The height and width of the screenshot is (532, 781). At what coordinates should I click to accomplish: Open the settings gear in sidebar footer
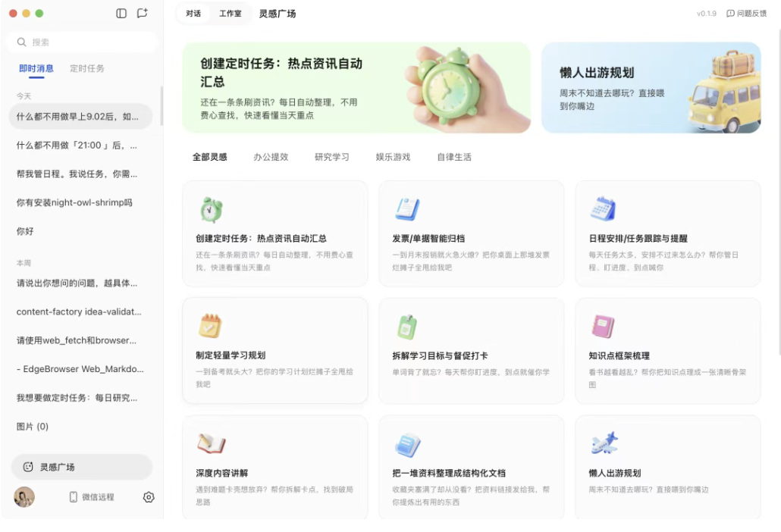click(x=149, y=497)
